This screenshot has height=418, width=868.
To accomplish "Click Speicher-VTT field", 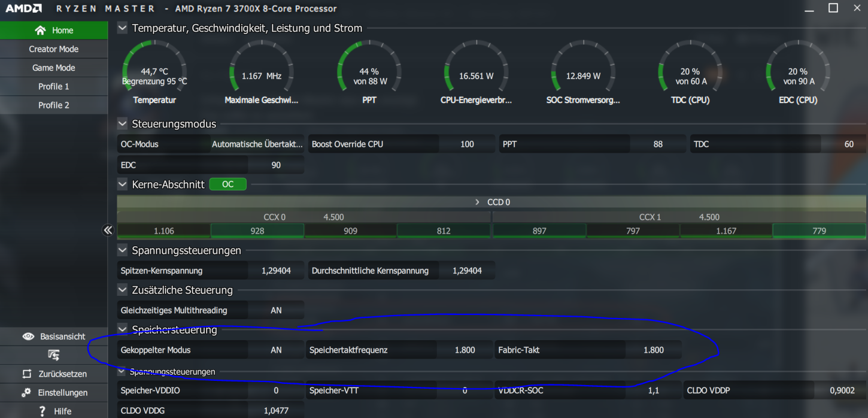I will (400, 390).
